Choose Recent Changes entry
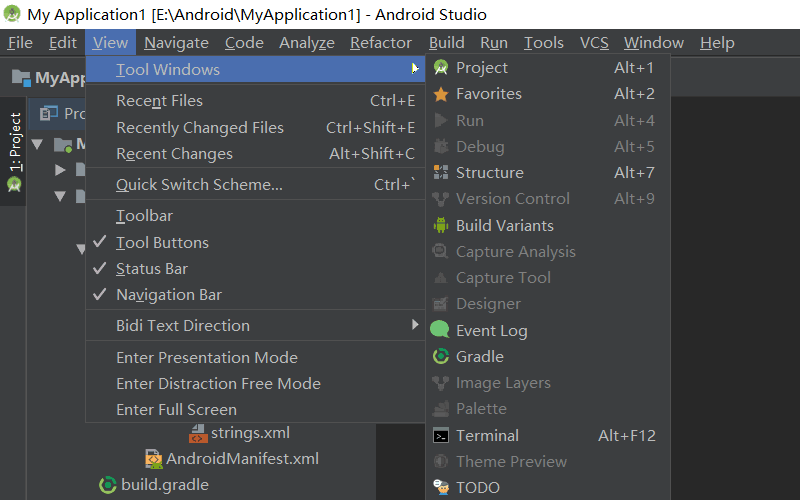Viewport: 800px width, 500px height. (256, 154)
